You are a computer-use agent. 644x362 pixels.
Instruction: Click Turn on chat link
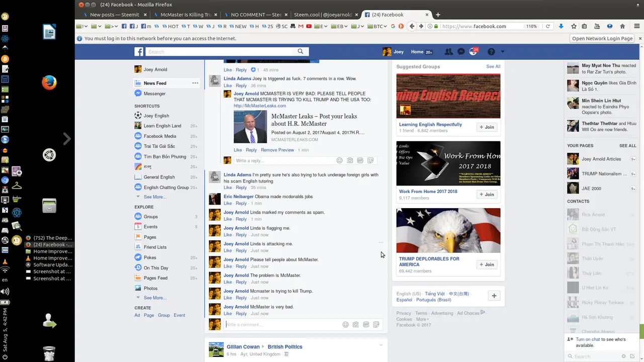pyautogui.click(x=588, y=339)
